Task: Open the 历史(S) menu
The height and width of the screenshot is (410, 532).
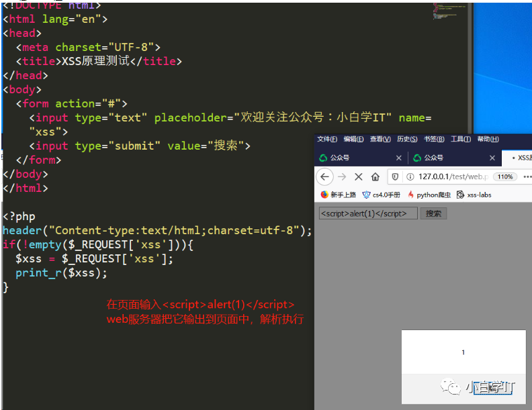Action: [407, 139]
